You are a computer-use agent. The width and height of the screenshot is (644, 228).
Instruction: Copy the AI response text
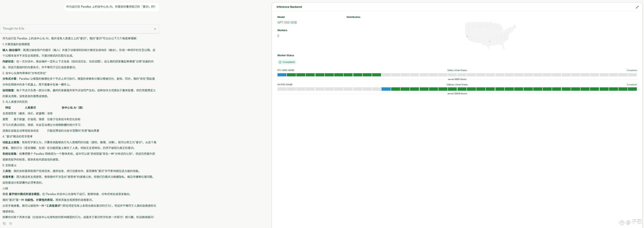tap(4, 224)
